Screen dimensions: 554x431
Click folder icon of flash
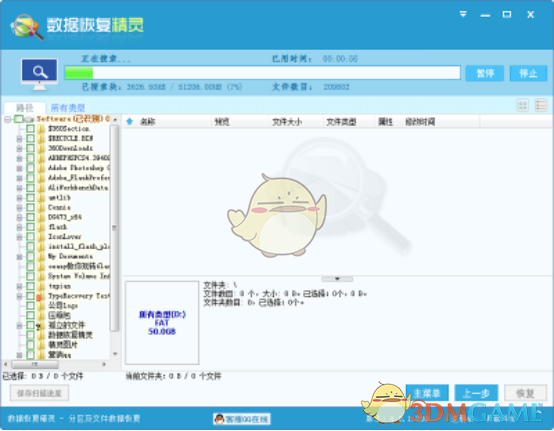[41, 227]
